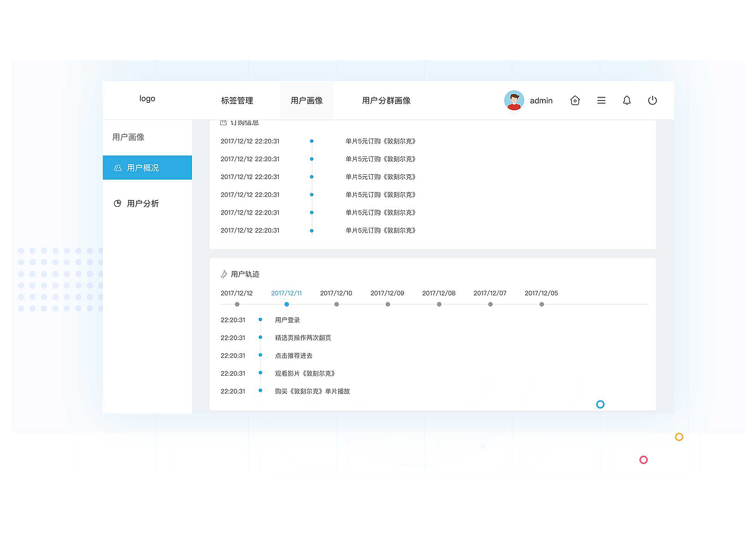Image resolution: width=756 pixels, height=534 pixels.
Task: Click the 点击推荐进去 trajectory entry
Action: (294, 356)
